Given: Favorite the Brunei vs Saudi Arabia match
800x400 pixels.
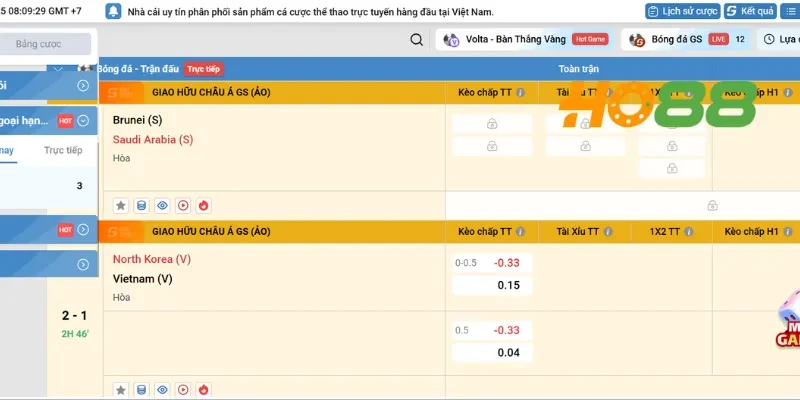Looking at the screenshot, I should (x=121, y=206).
